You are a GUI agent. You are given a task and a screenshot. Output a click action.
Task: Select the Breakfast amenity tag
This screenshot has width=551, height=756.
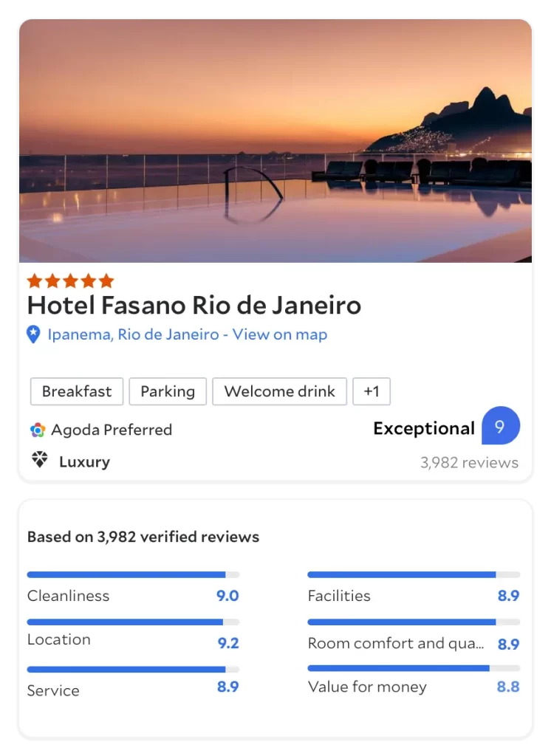[77, 391]
